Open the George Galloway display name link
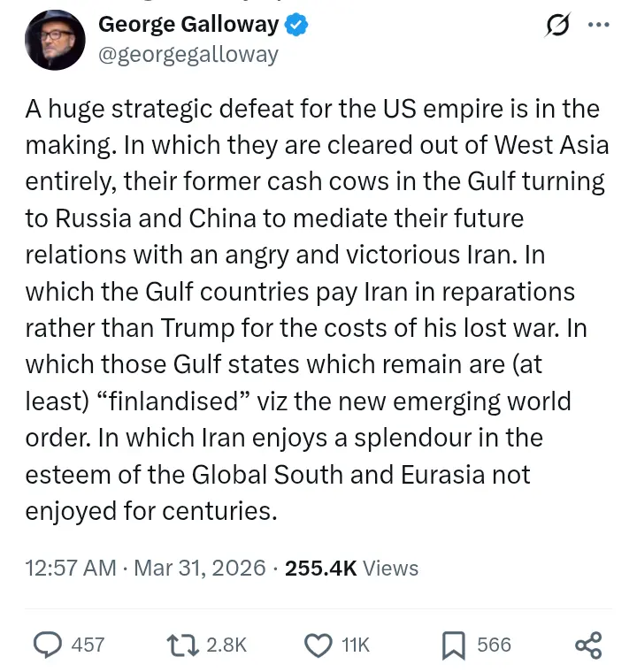This screenshot has width=637, height=672. (189, 25)
